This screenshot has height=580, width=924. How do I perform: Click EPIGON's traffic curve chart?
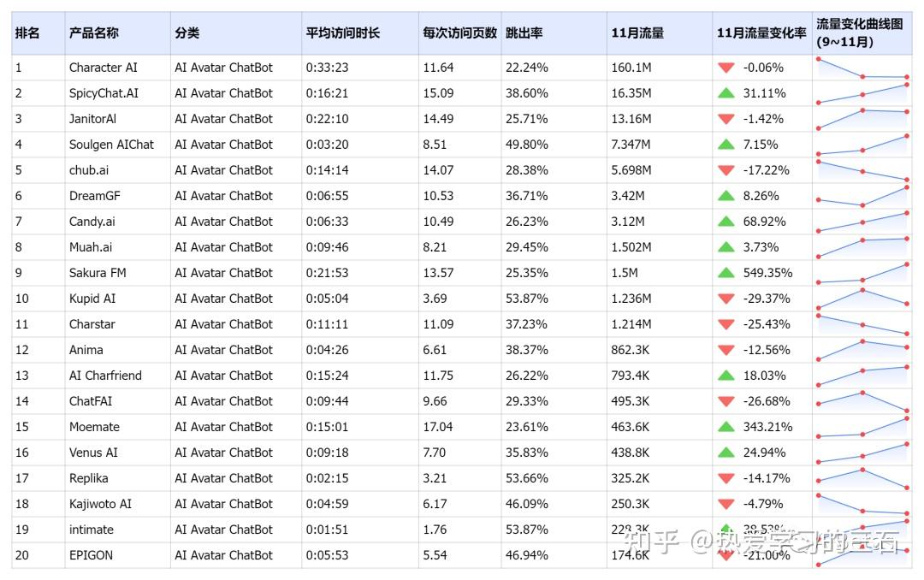pos(862,555)
